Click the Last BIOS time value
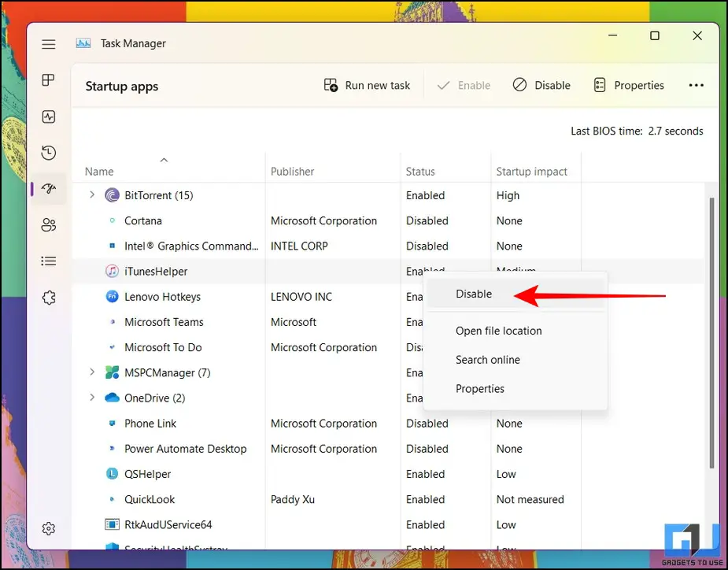The height and width of the screenshot is (570, 728). tap(675, 131)
